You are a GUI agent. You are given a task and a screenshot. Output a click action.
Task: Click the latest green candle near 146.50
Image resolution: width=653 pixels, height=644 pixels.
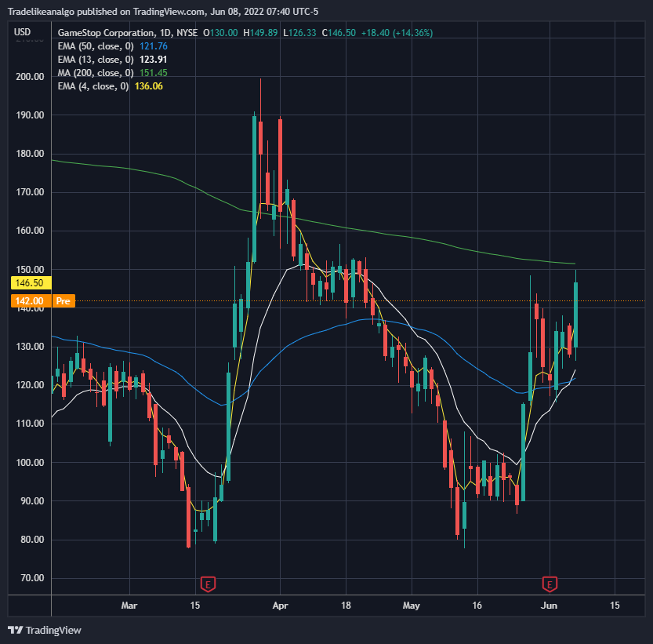[575, 315]
